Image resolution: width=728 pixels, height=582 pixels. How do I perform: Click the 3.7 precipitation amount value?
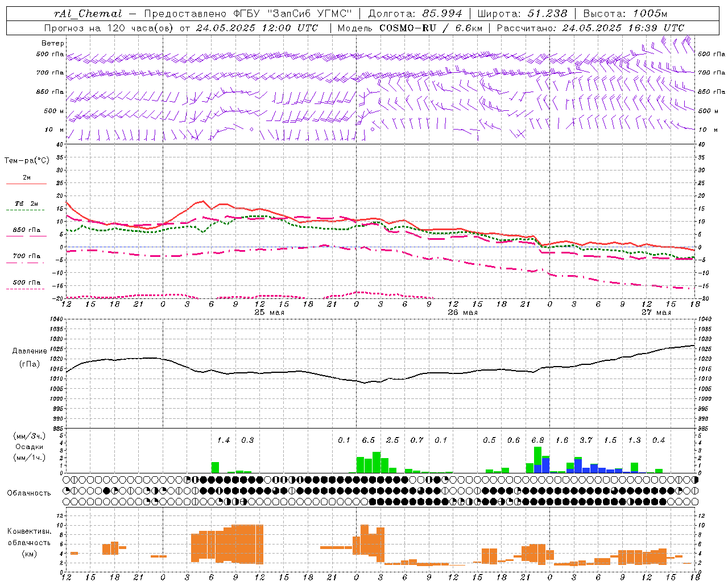pos(586,440)
